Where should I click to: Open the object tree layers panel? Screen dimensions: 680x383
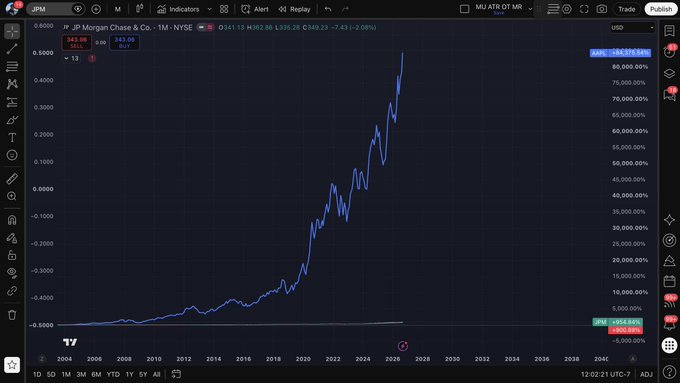[669, 73]
